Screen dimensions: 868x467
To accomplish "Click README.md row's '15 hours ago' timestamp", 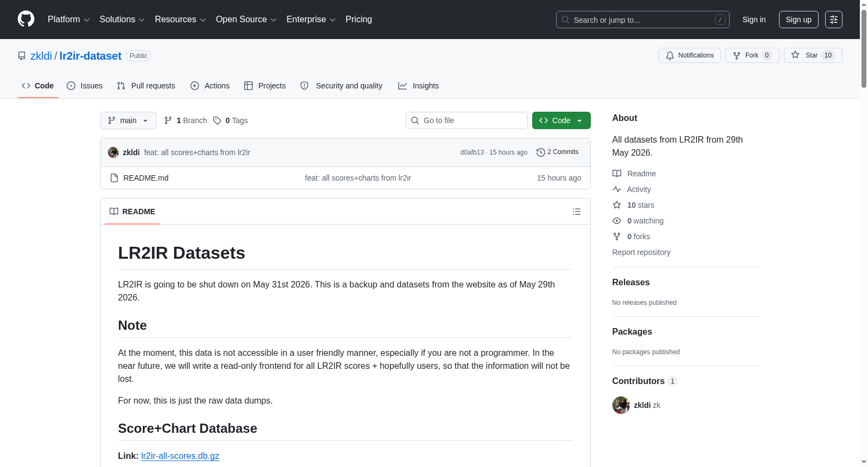I will click(559, 178).
